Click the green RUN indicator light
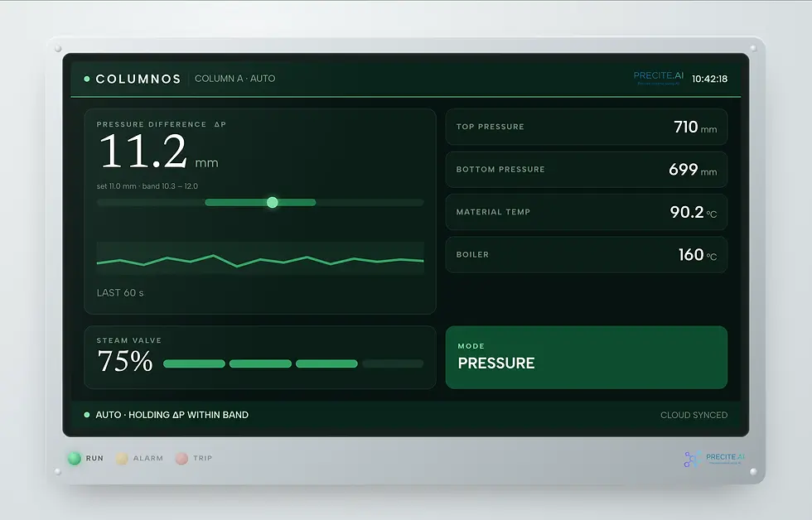Viewport: 812px width, 520px height. tap(75, 458)
